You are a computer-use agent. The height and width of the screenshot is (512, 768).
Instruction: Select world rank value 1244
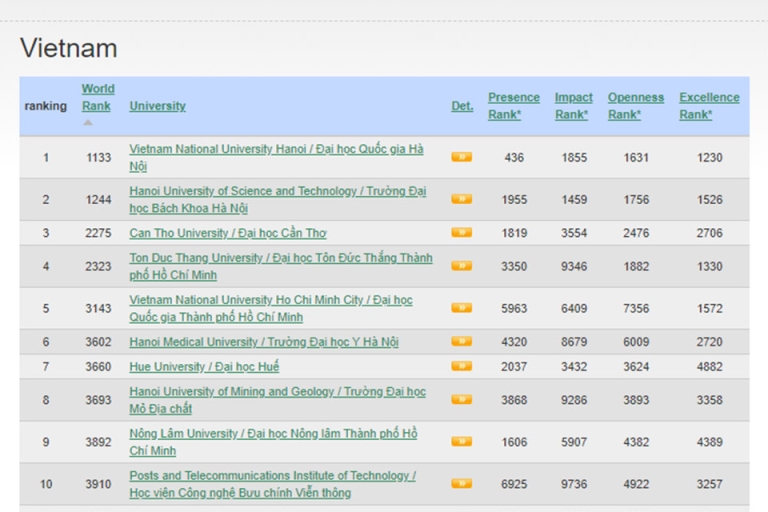coord(98,199)
